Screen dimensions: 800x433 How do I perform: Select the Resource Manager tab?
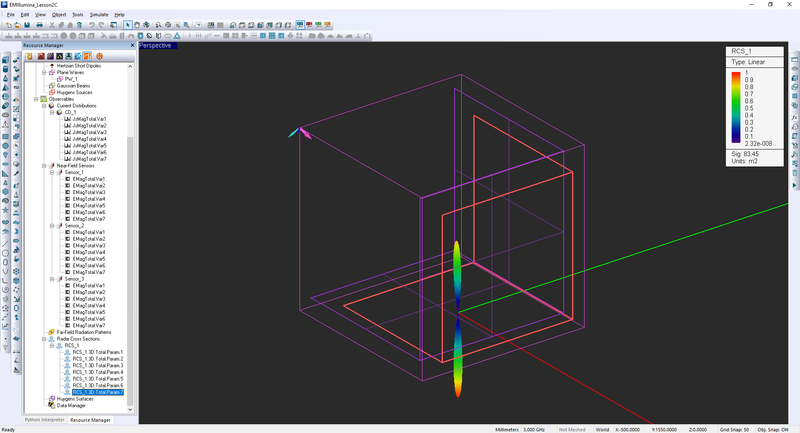click(90, 420)
